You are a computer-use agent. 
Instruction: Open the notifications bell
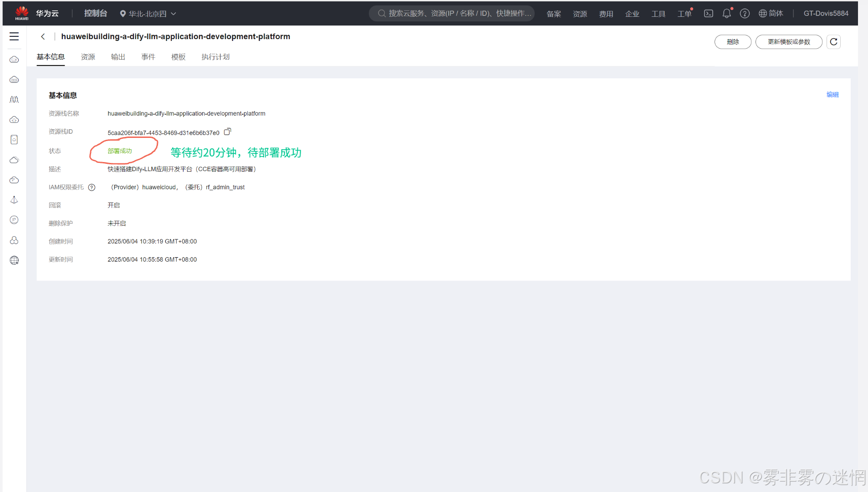click(x=727, y=14)
